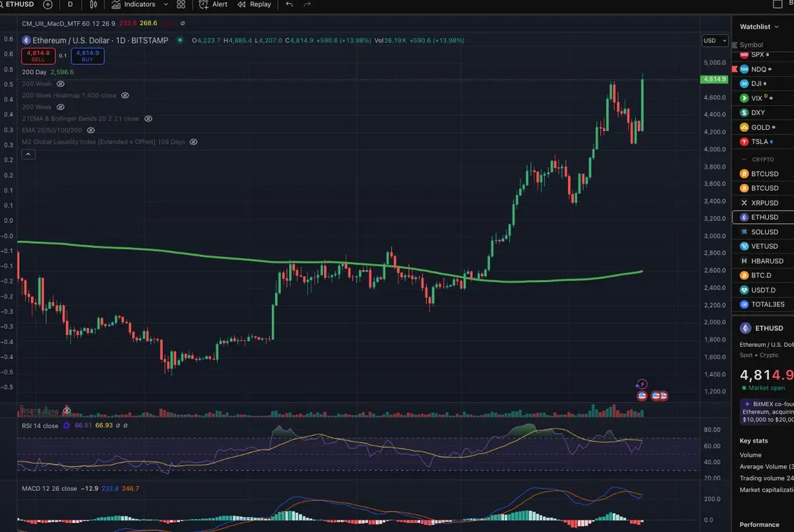Open the D timeframe interval menu

pos(70,4)
